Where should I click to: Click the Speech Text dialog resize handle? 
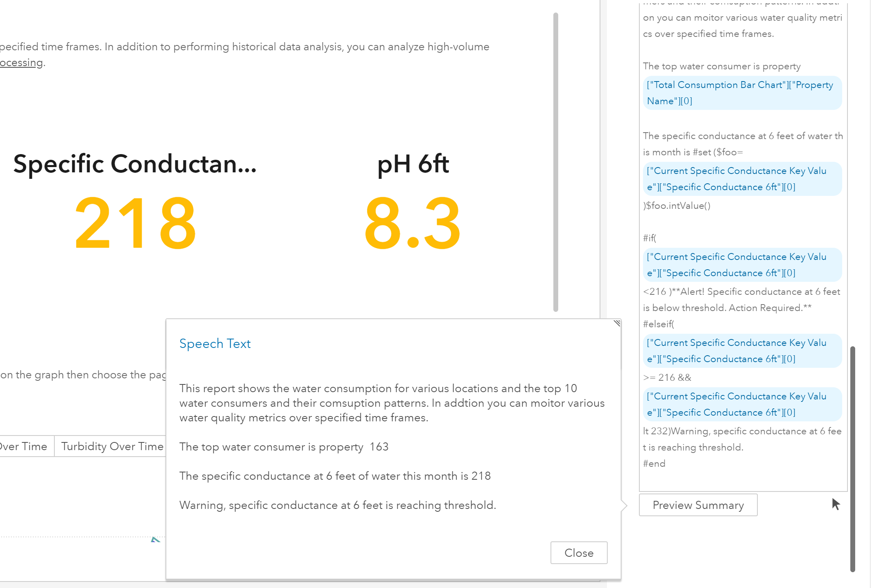click(617, 323)
